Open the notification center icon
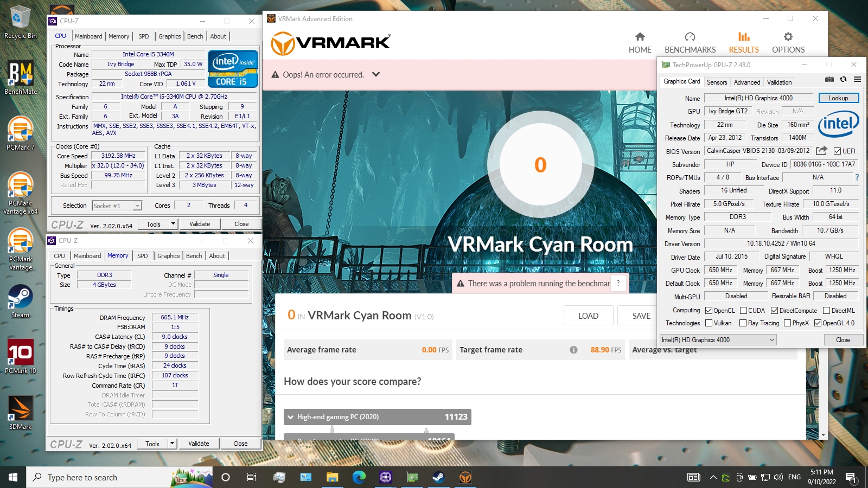The image size is (868, 488). click(x=851, y=477)
